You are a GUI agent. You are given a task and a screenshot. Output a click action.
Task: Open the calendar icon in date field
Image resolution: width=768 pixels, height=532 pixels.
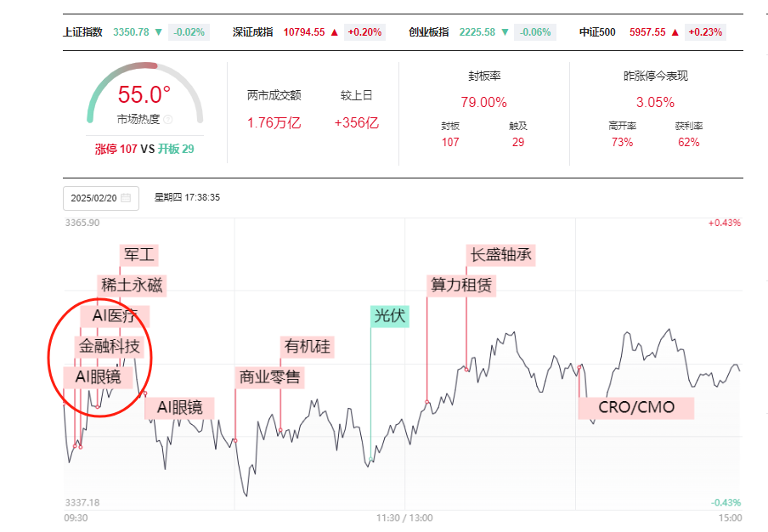point(126,198)
